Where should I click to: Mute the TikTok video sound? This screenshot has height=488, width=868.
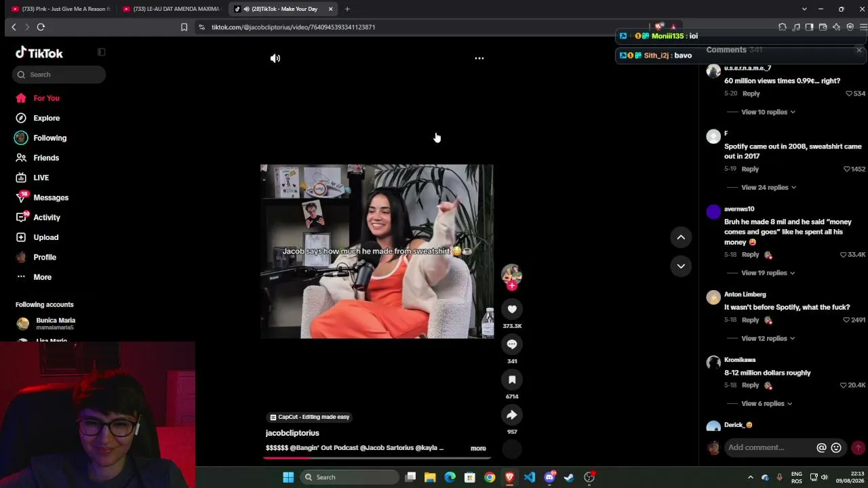[275, 58]
